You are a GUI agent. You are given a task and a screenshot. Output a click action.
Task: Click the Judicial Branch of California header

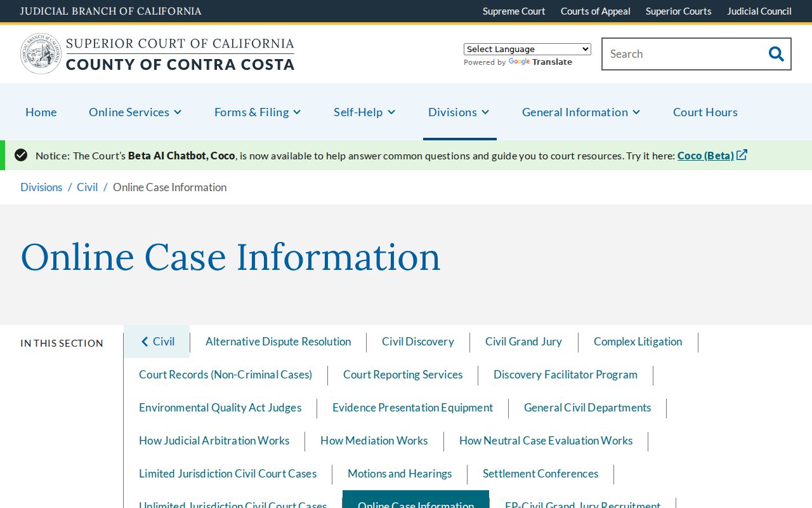(111, 11)
